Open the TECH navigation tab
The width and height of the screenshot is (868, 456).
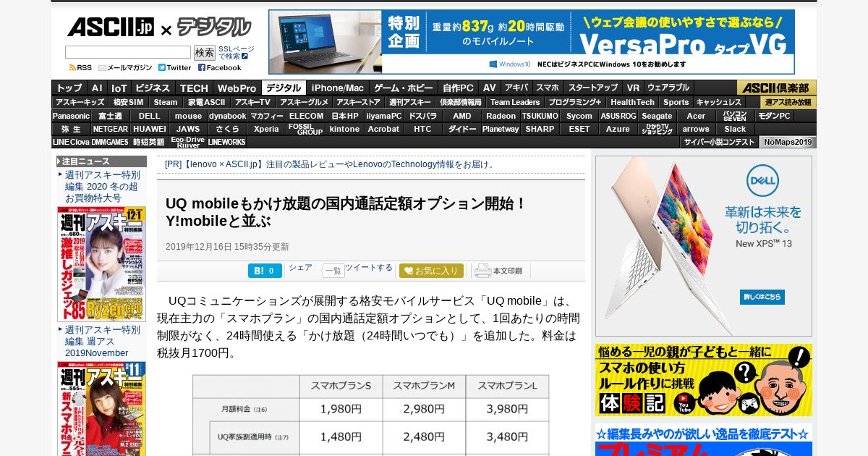pos(194,88)
